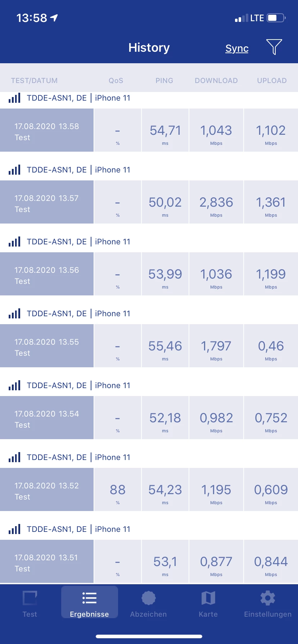Tap the PING column header
The width and height of the screenshot is (298, 644).
(x=164, y=80)
